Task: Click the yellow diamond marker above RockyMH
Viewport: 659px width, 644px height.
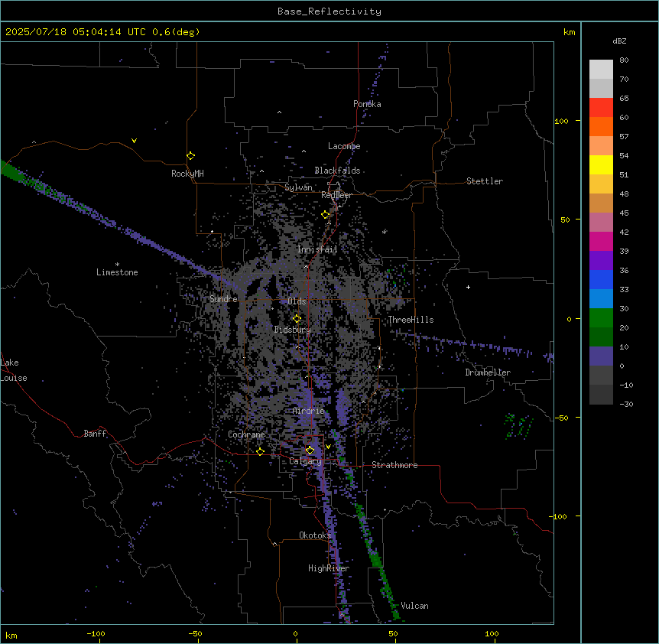Action: point(191,156)
